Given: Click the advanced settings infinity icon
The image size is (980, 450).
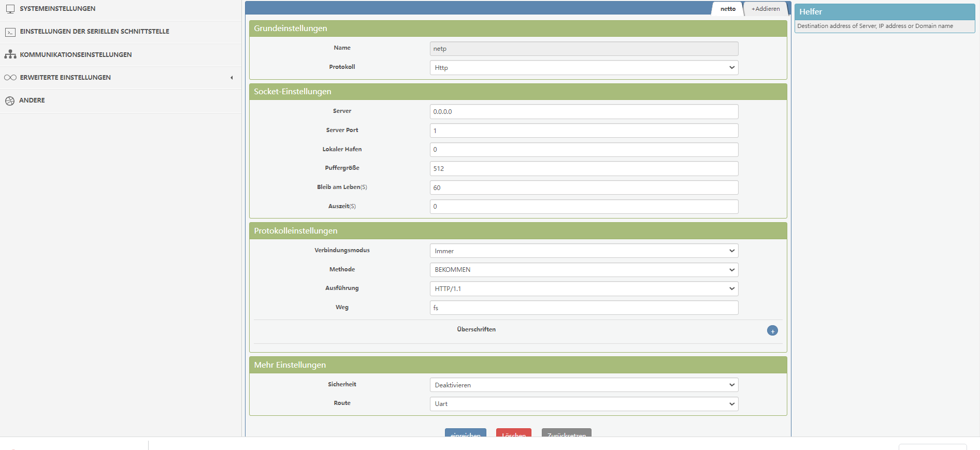Looking at the screenshot, I should [10, 78].
